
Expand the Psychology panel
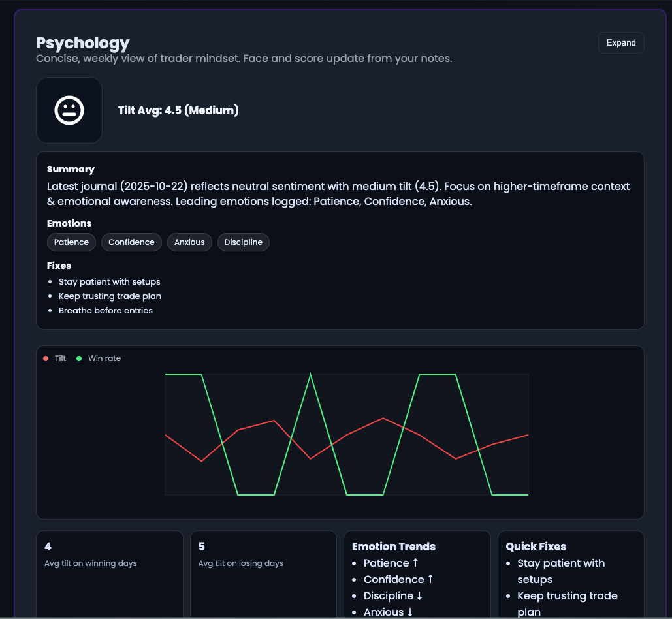(x=621, y=42)
